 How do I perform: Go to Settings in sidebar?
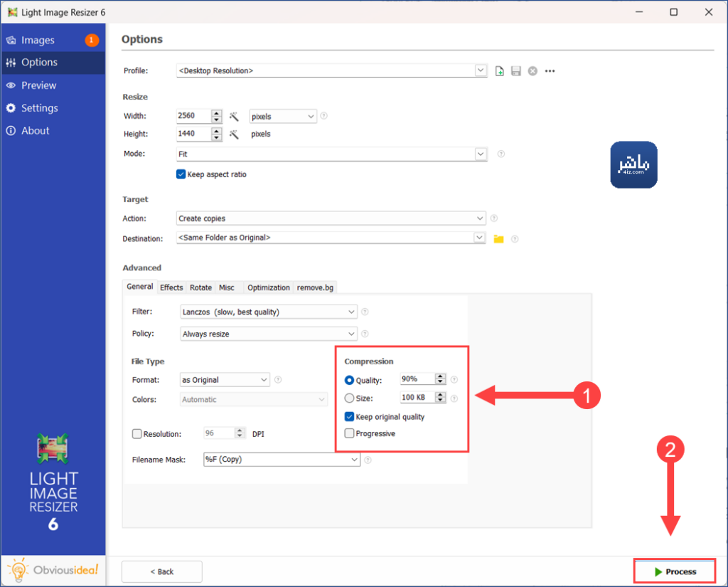pos(53,108)
